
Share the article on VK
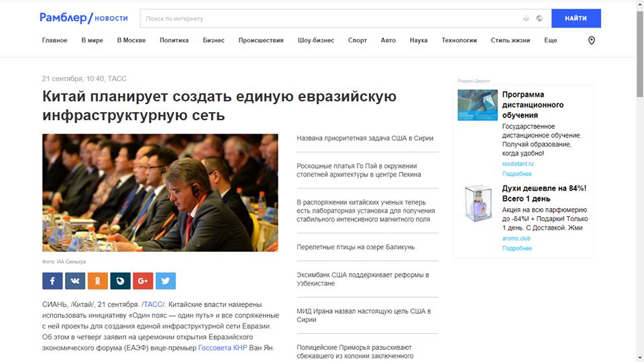tap(75, 281)
